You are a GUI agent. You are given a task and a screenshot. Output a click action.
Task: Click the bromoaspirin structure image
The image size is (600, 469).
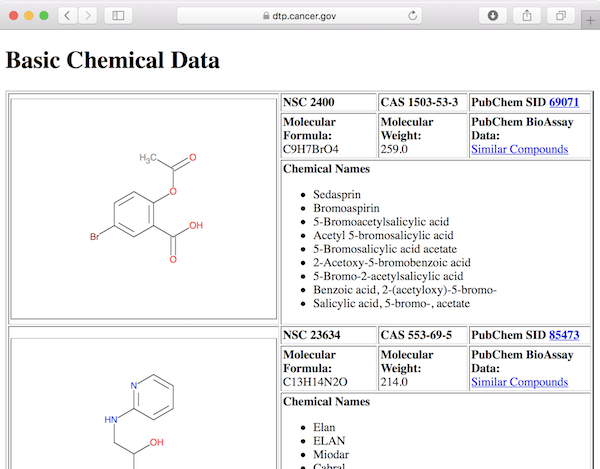coord(143,209)
